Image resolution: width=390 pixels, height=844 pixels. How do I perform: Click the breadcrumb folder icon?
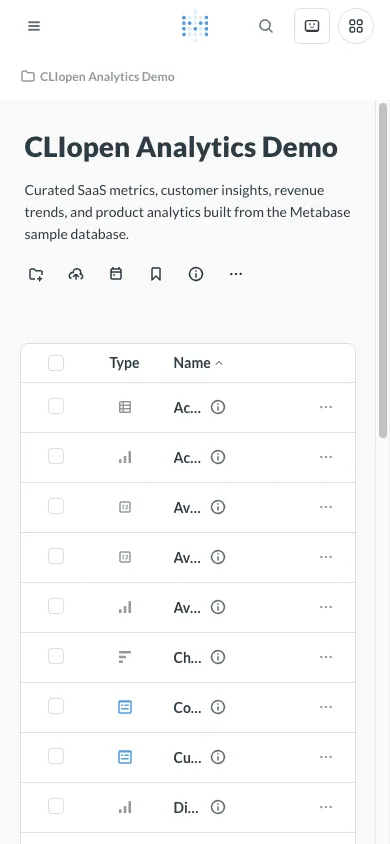28,76
